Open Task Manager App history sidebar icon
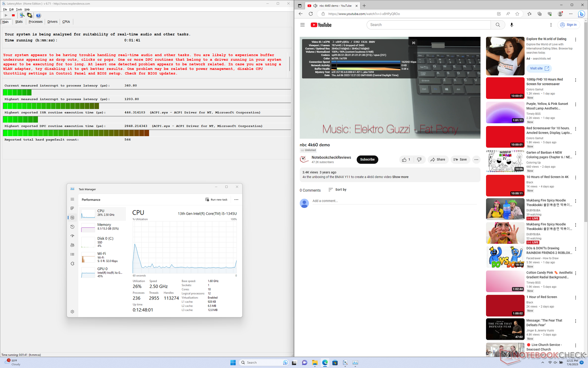Image resolution: width=588 pixels, height=368 pixels. [72, 227]
